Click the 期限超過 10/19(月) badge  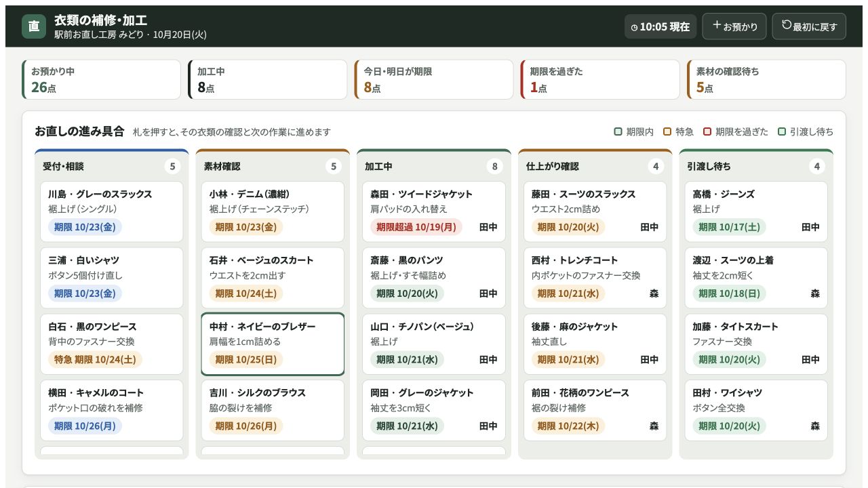pos(416,227)
